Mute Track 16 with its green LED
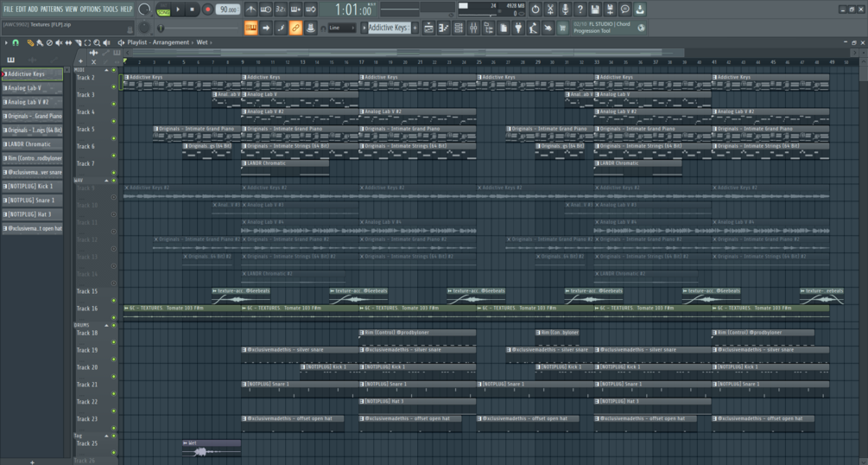Screen dimensions: 868x465 (114, 317)
